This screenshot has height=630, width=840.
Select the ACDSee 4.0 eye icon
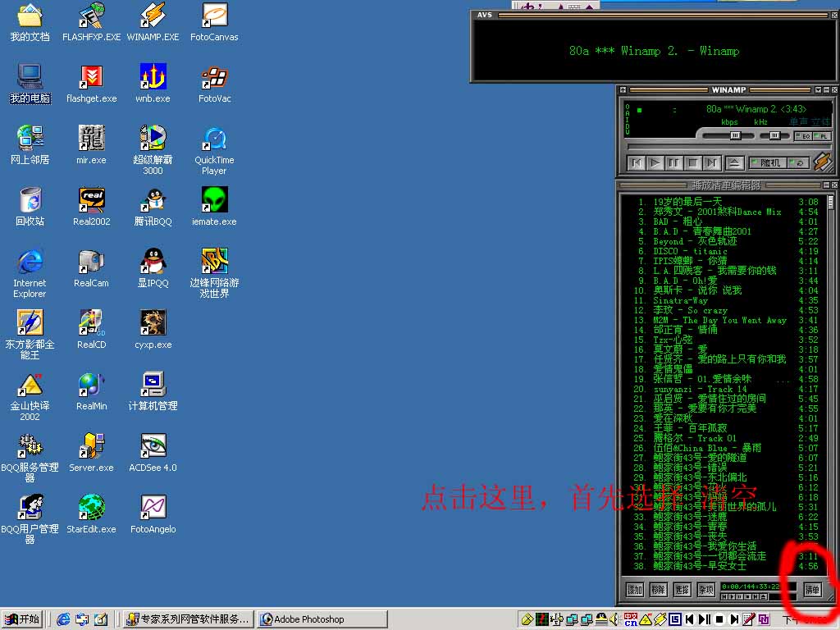[x=153, y=453]
